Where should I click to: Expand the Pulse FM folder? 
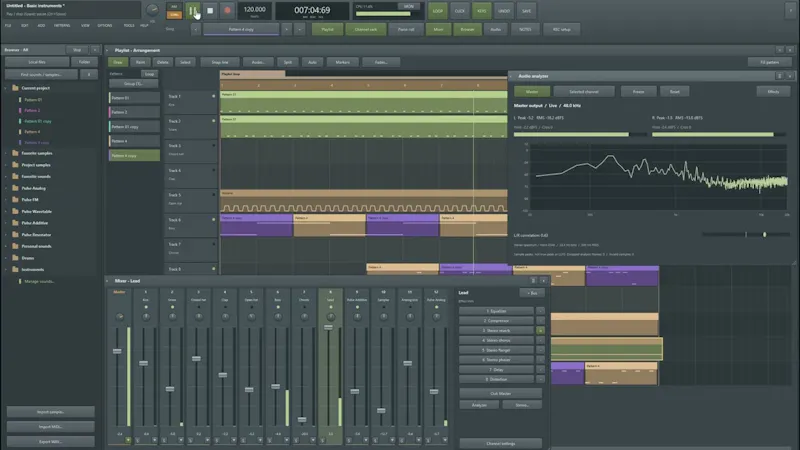click(6, 199)
